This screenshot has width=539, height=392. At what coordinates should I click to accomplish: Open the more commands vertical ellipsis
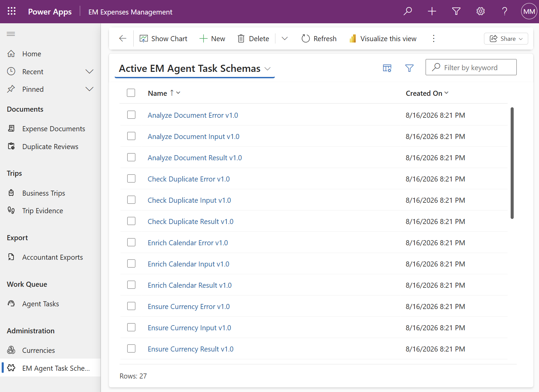(434, 38)
